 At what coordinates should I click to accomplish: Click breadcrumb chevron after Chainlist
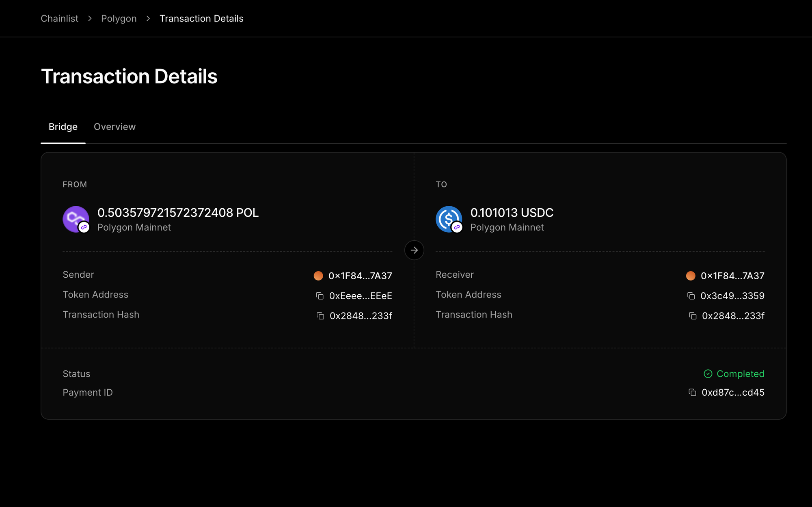(90, 19)
